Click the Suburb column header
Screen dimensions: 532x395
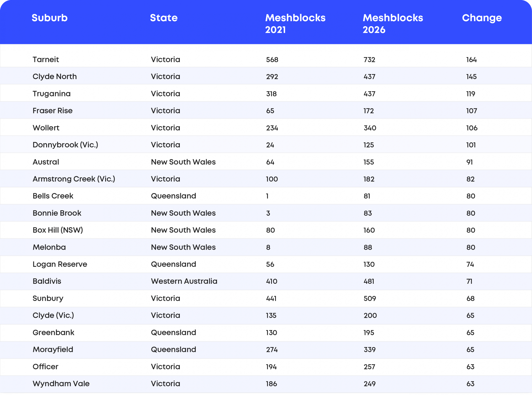(49, 18)
